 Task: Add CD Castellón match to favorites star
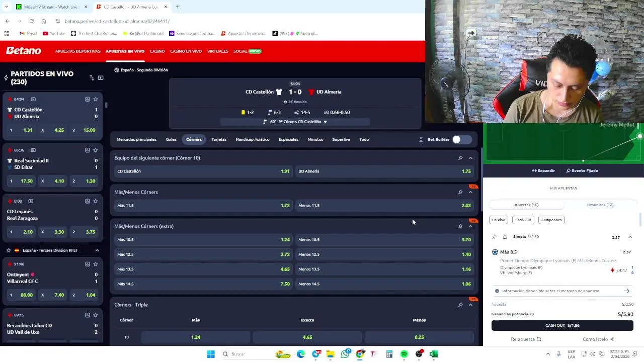tap(96, 99)
